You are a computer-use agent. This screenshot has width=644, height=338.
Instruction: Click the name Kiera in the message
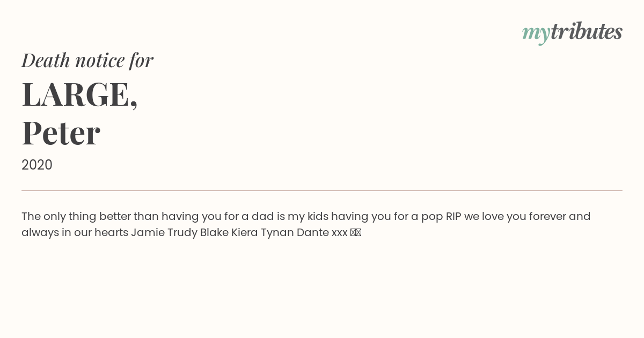[x=245, y=233]
